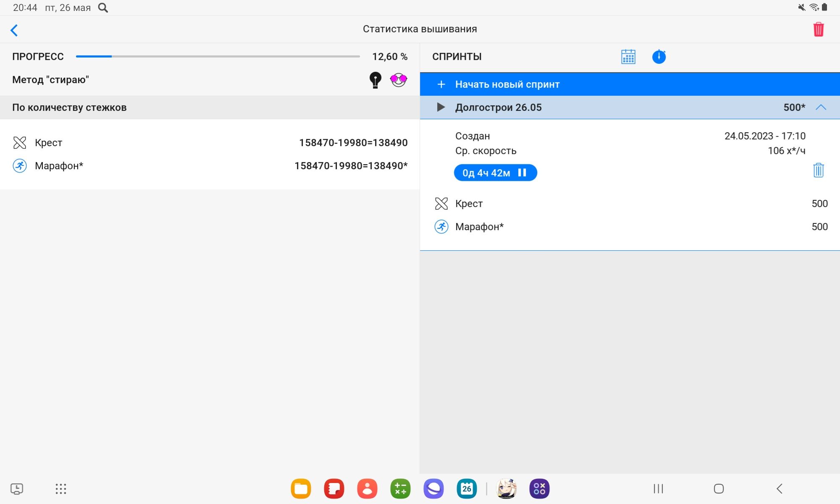The height and width of the screenshot is (504, 840).
Task: Tap the Марафон runner icon in progress
Action: [20, 166]
